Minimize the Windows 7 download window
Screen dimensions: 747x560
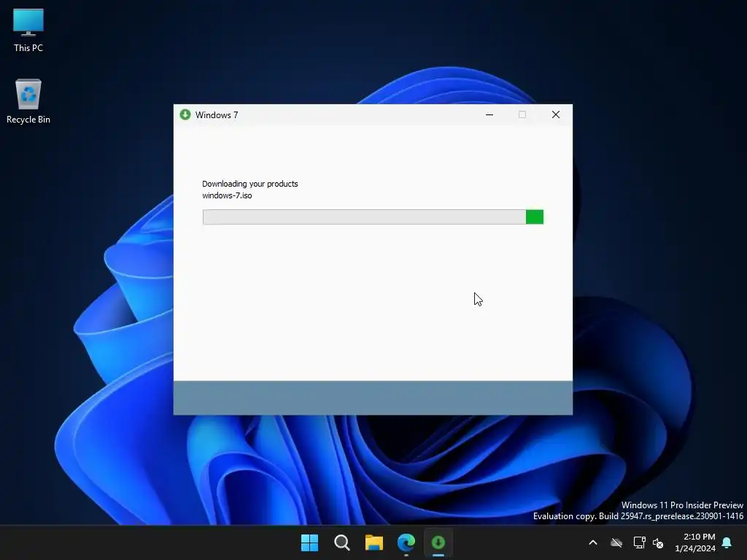click(x=489, y=114)
